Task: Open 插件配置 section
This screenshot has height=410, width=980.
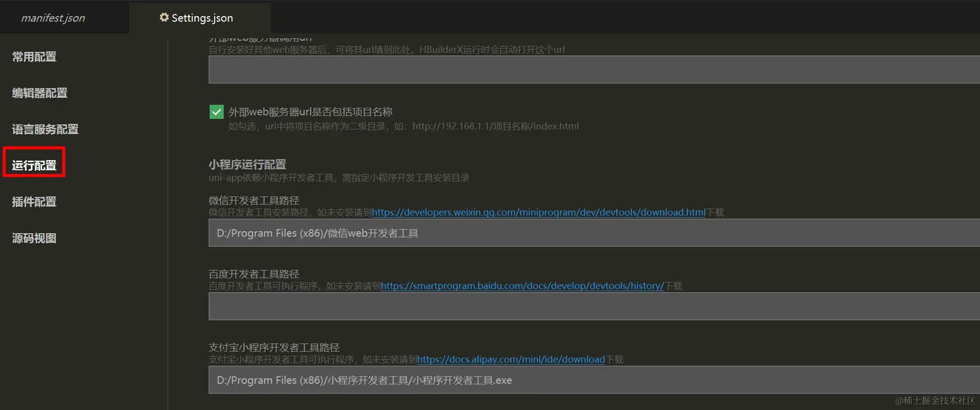Action: pos(34,202)
